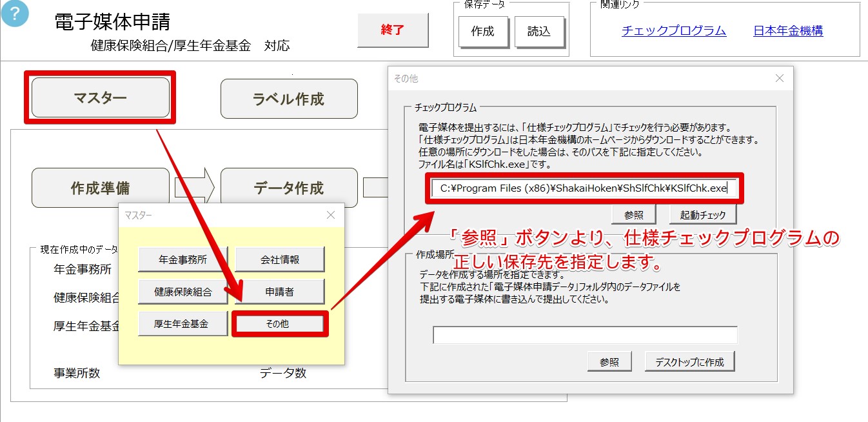Click the 終了 exit button
This screenshot has width=868, height=422.
(x=393, y=30)
